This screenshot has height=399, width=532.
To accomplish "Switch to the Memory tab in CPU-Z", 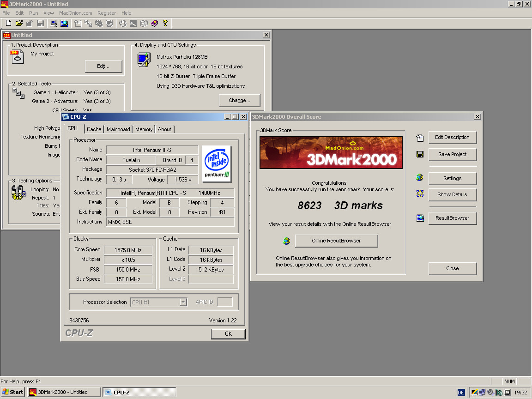I will coord(144,129).
